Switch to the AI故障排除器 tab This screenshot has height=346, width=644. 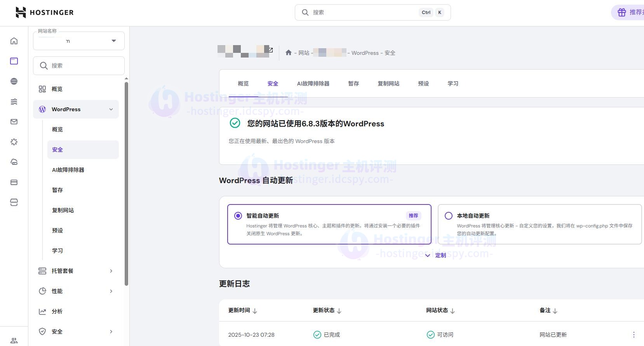tap(313, 84)
